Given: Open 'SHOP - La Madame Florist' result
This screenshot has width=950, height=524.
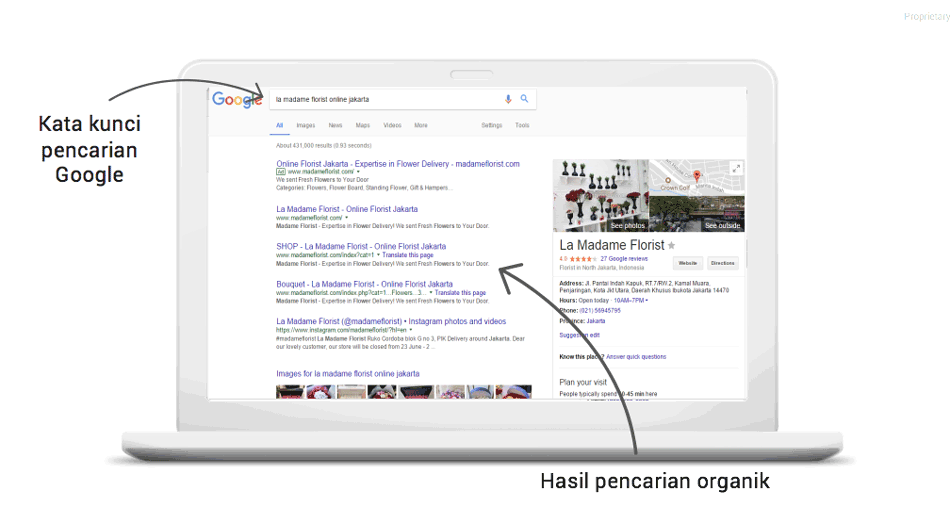Looking at the screenshot, I should [361, 246].
